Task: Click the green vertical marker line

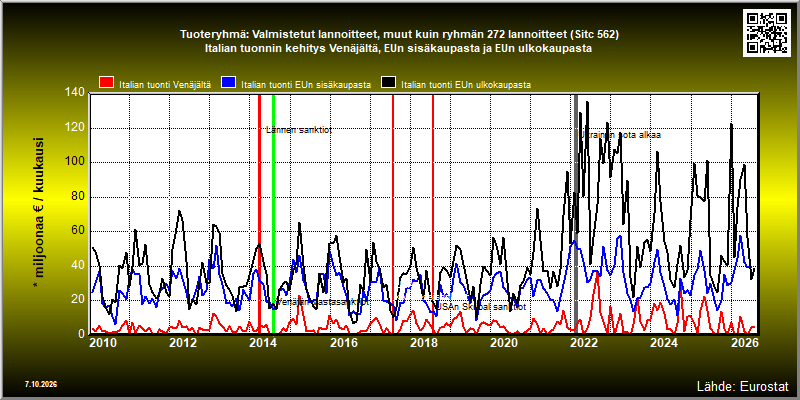Action: (x=273, y=213)
